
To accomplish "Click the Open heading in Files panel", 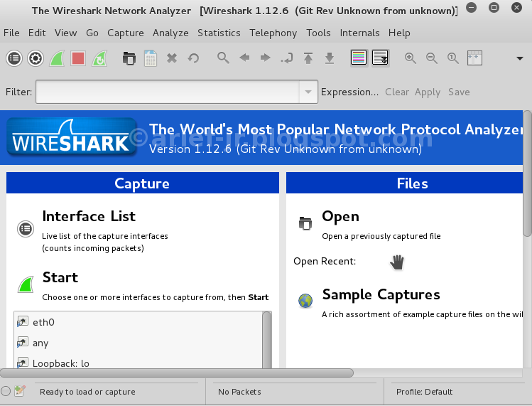I will (341, 216).
